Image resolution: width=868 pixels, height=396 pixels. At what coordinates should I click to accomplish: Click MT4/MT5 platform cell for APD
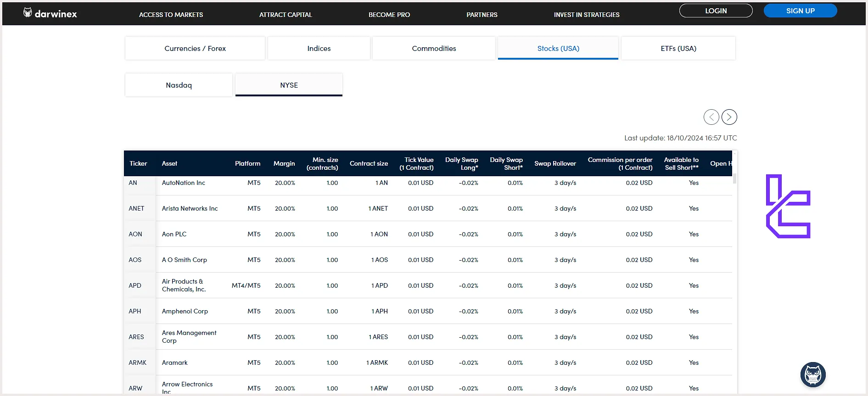246,285
